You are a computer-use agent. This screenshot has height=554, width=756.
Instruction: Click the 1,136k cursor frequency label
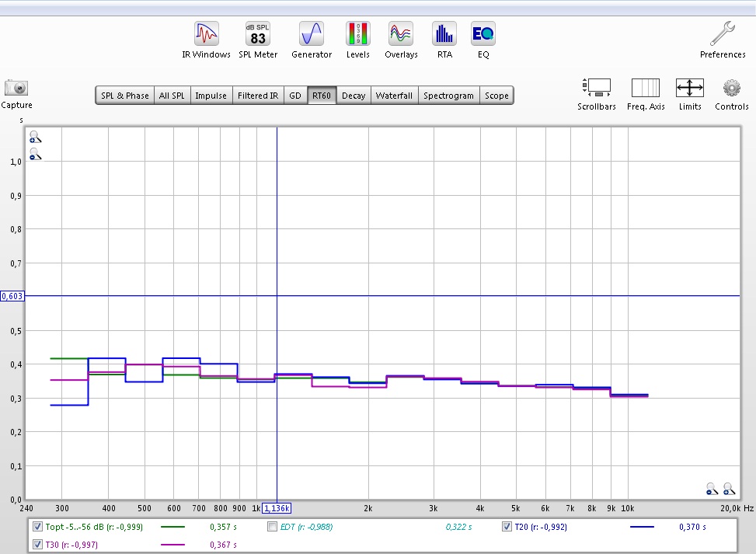[x=277, y=507]
